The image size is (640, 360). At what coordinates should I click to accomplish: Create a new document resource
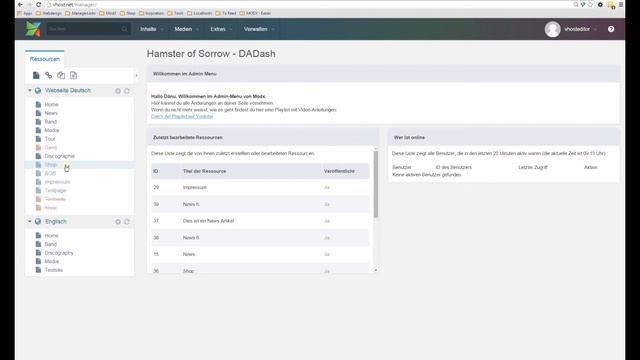click(x=36, y=75)
